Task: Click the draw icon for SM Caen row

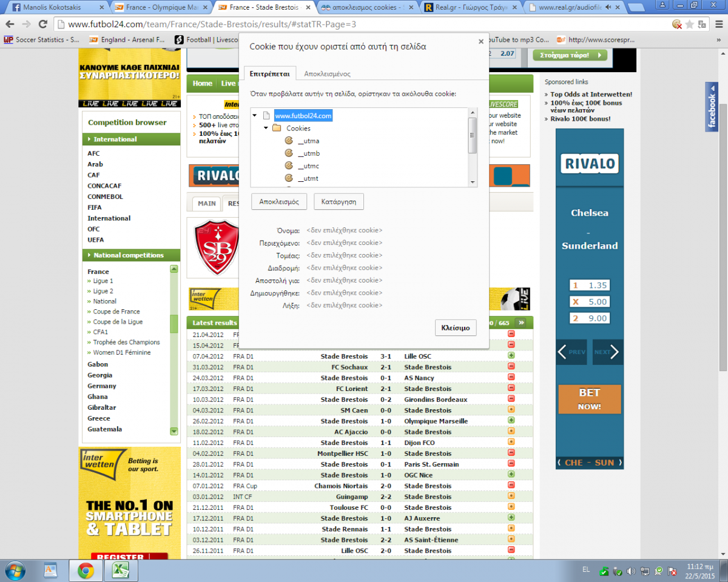Action: [x=511, y=410]
